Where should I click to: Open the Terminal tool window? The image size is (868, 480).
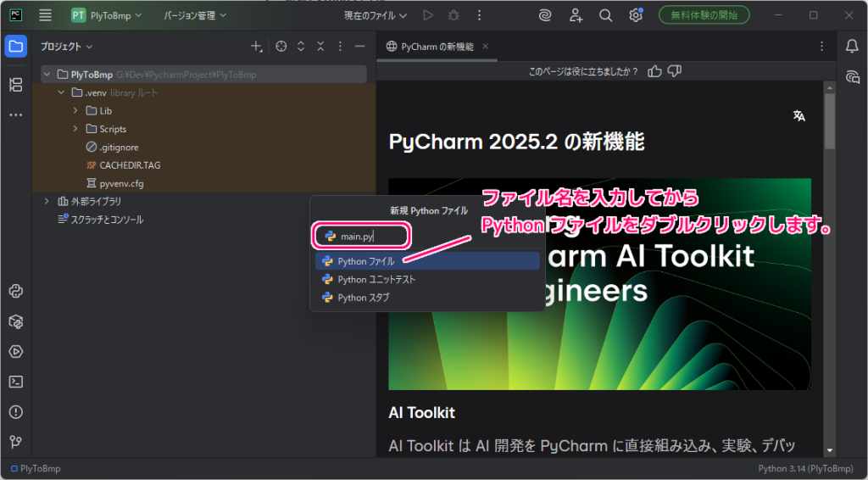pos(16,382)
